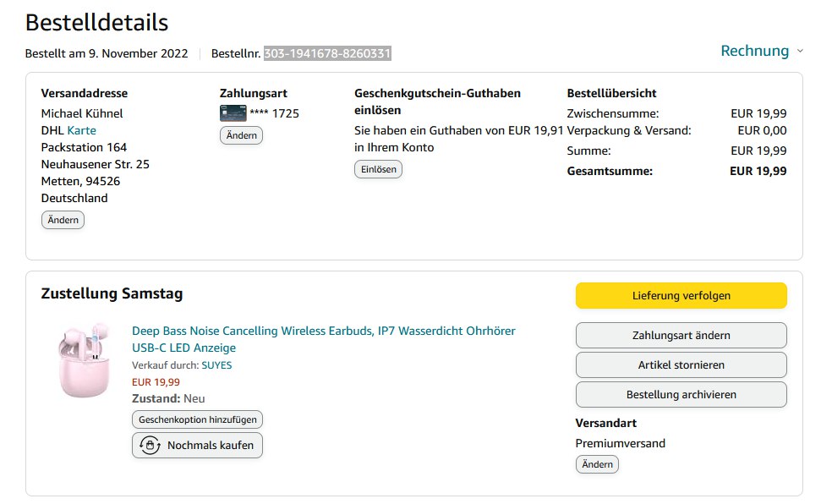Archive order via Bestellung archivieren
This screenshot has width=821, height=504.
tap(681, 395)
